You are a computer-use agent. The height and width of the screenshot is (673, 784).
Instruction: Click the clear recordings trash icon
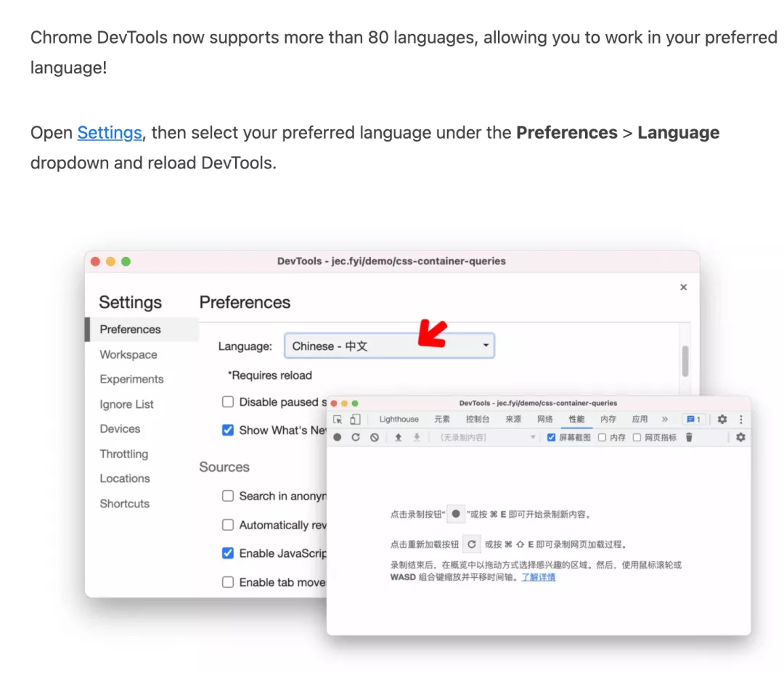[x=689, y=437]
